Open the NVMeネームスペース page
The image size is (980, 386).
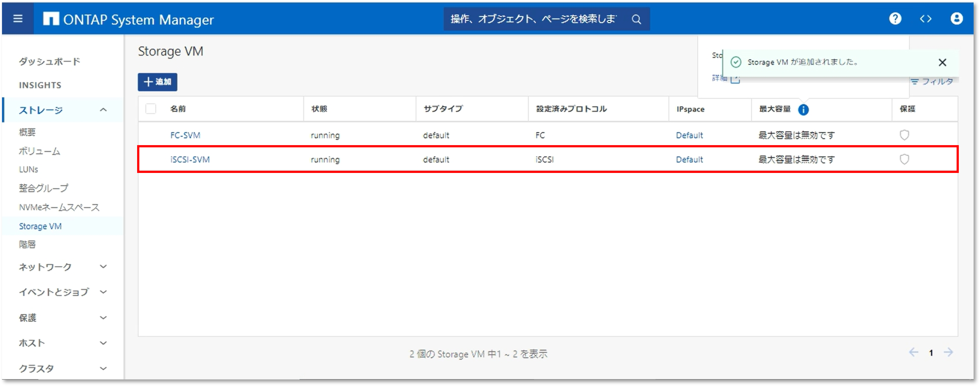(x=59, y=207)
